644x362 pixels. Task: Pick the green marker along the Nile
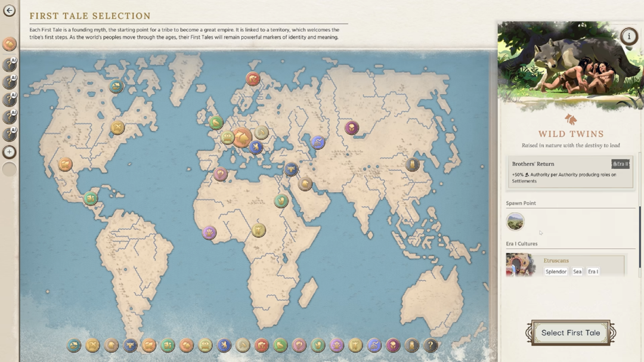281,200
